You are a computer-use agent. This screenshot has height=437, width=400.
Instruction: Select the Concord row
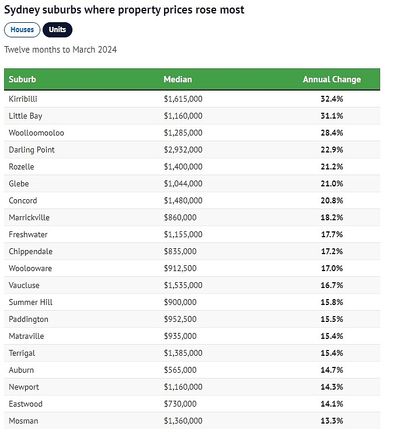[x=192, y=201]
